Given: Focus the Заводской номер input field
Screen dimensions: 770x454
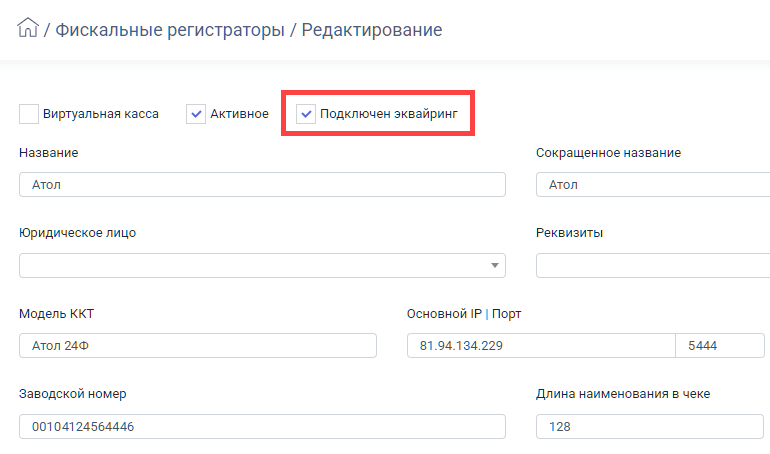Looking at the screenshot, I should coord(262,427).
